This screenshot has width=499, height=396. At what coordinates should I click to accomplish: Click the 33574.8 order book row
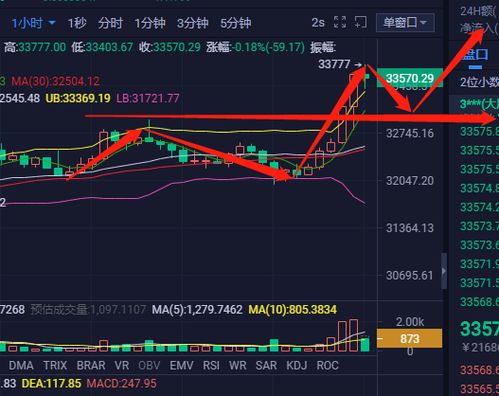point(479,188)
